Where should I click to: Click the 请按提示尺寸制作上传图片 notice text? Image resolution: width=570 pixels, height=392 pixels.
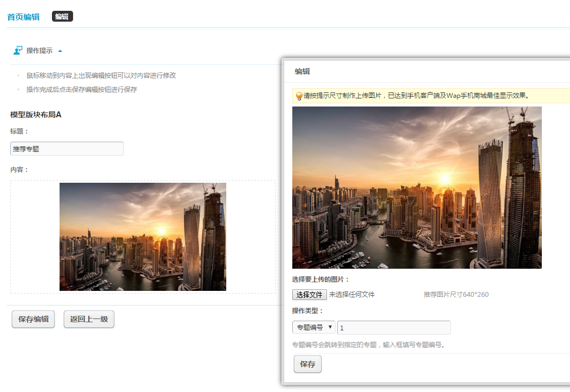(x=417, y=96)
